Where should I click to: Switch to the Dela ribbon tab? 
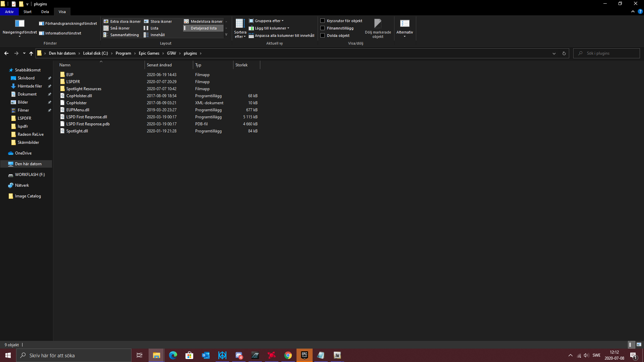pyautogui.click(x=45, y=12)
